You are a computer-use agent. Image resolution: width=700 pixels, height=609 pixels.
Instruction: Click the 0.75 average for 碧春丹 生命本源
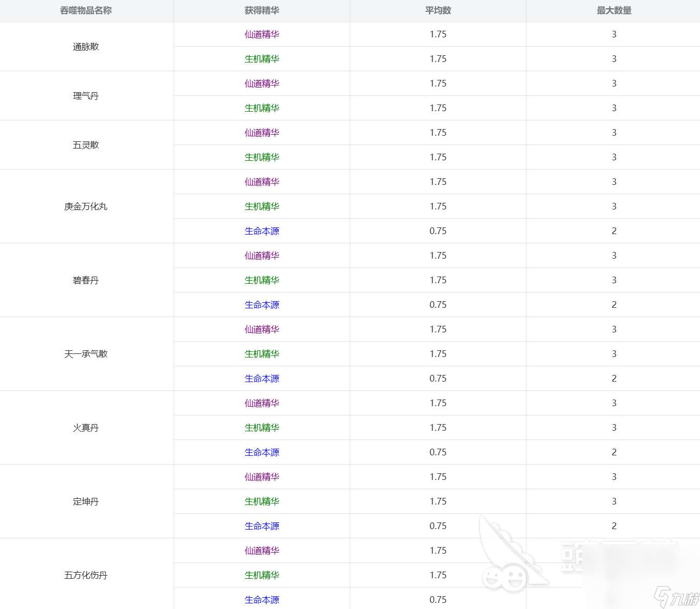[438, 305]
